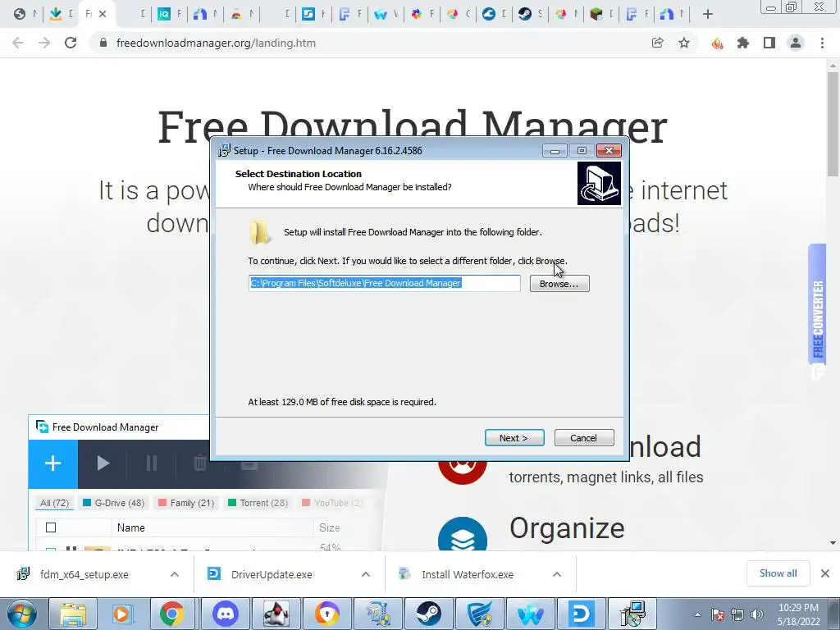This screenshot has width=840, height=630.
Task: Share this page icon in address bar
Action: [658, 43]
